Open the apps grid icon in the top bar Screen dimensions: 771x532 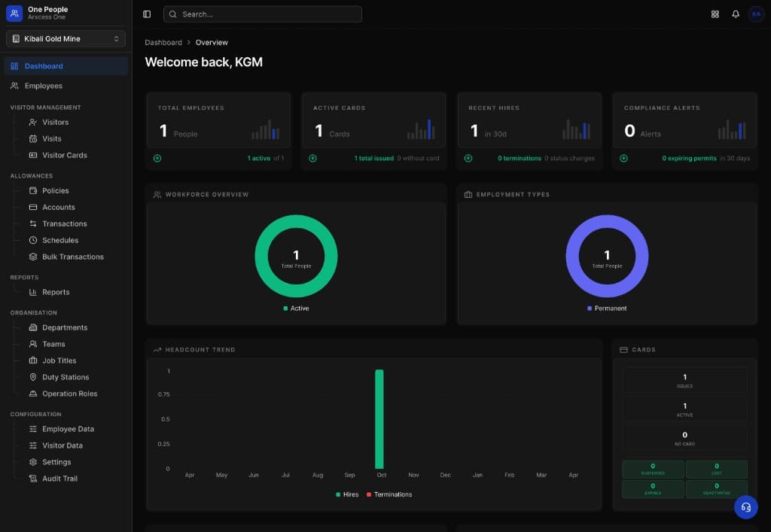714,14
